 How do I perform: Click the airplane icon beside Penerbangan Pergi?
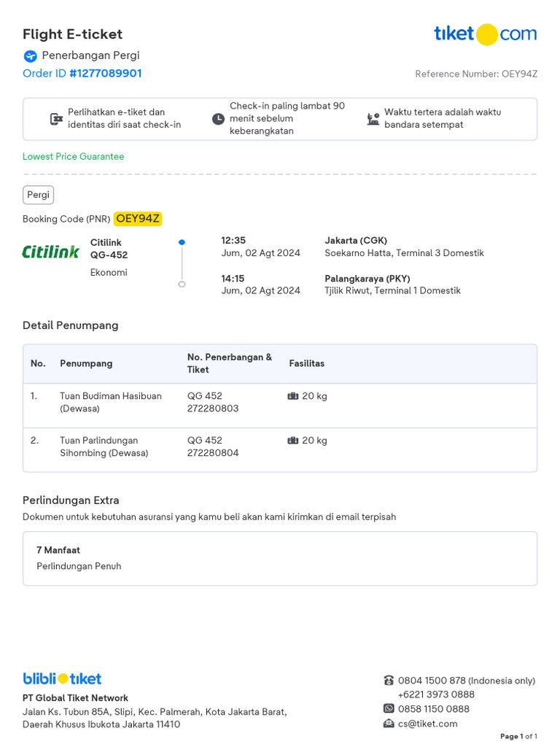coord(30,56)
